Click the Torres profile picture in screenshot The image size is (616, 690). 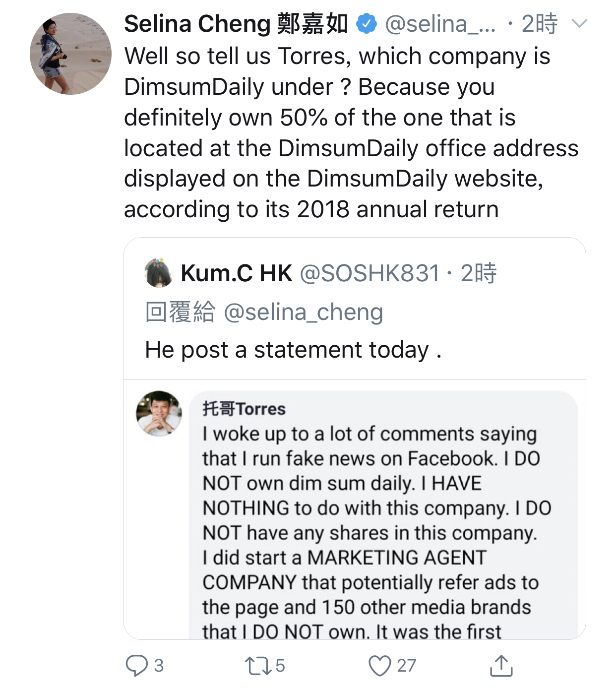pos(159,414)
